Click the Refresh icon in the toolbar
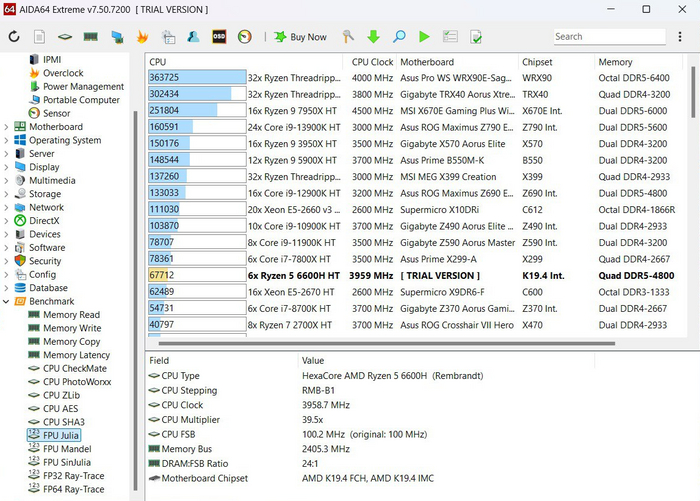The width and height of the screenshot is (700, 501). pos(14,37)
